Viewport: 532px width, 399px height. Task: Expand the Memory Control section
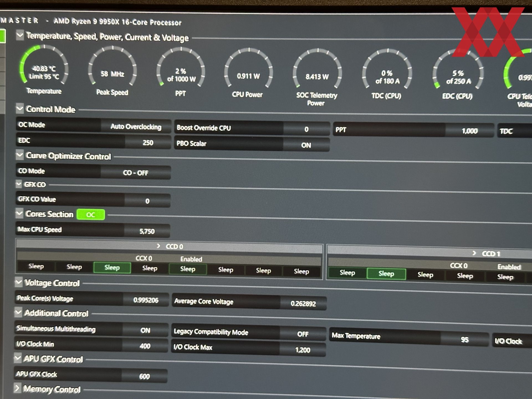17,388
